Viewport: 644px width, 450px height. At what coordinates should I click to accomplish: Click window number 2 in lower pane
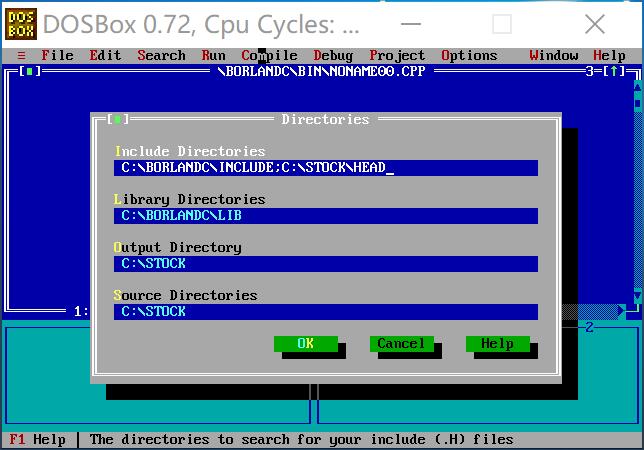pos(589,327)
